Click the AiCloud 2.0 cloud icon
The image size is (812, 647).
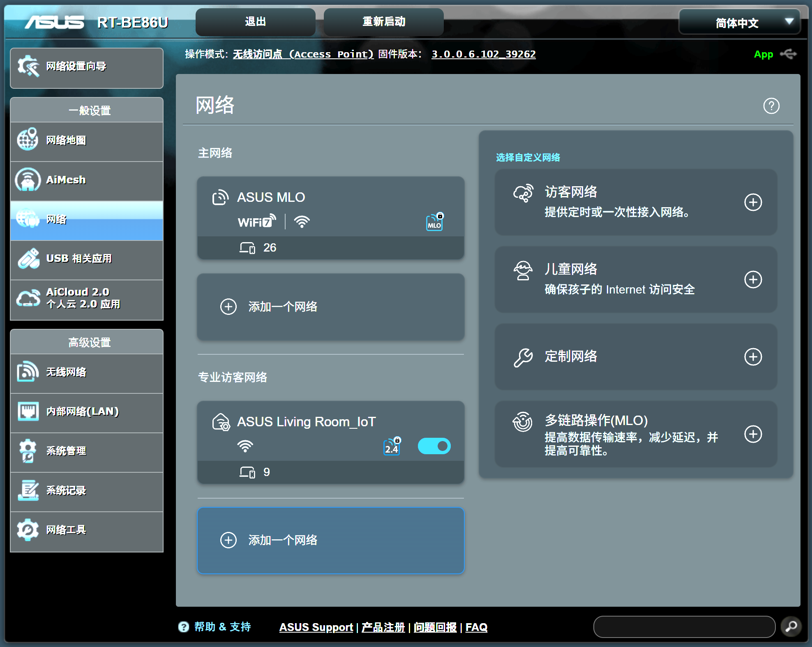(x=28, y=298)
